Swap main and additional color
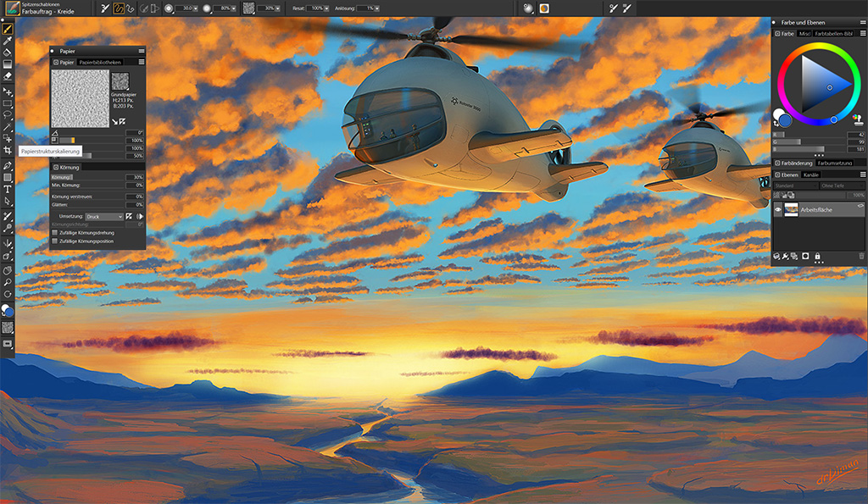 (776, 124)
